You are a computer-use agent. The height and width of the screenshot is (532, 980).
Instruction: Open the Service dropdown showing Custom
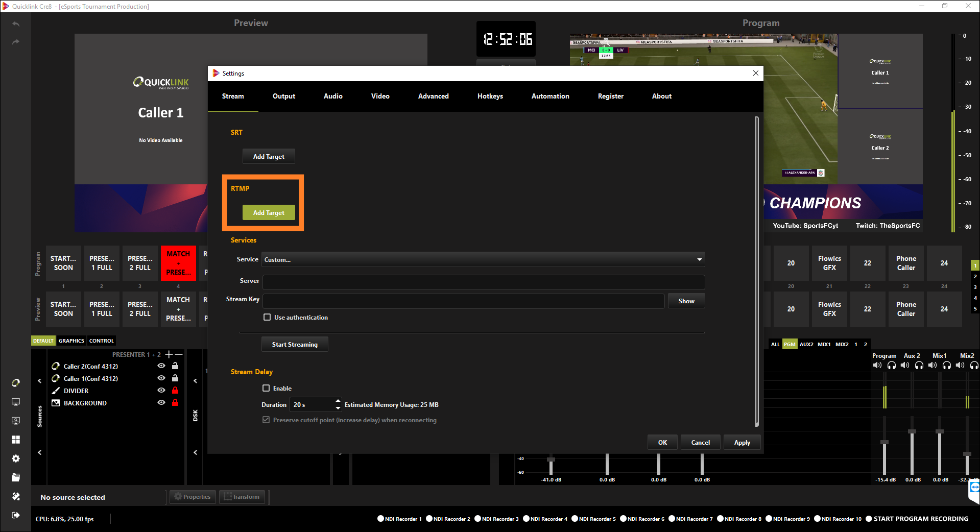coord(483,259)
